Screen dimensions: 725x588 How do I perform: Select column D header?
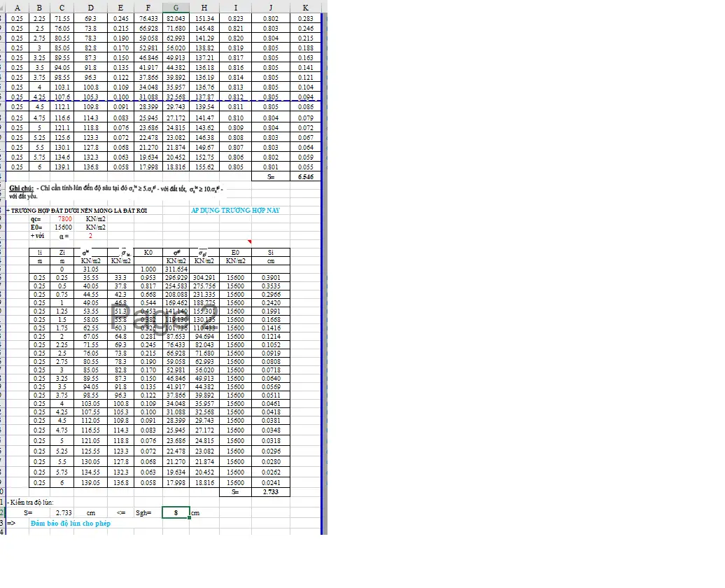point(90,7)
